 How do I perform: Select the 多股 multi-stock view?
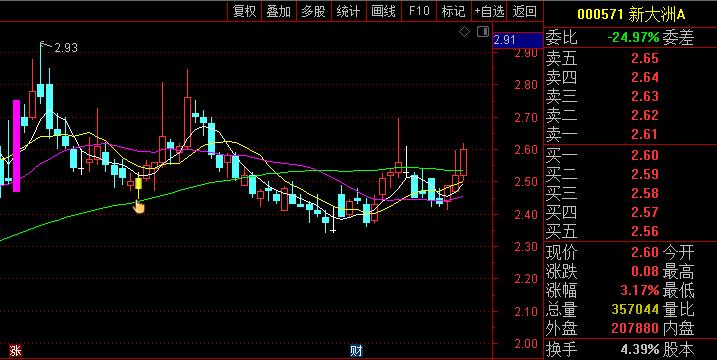tap(314, 11)
